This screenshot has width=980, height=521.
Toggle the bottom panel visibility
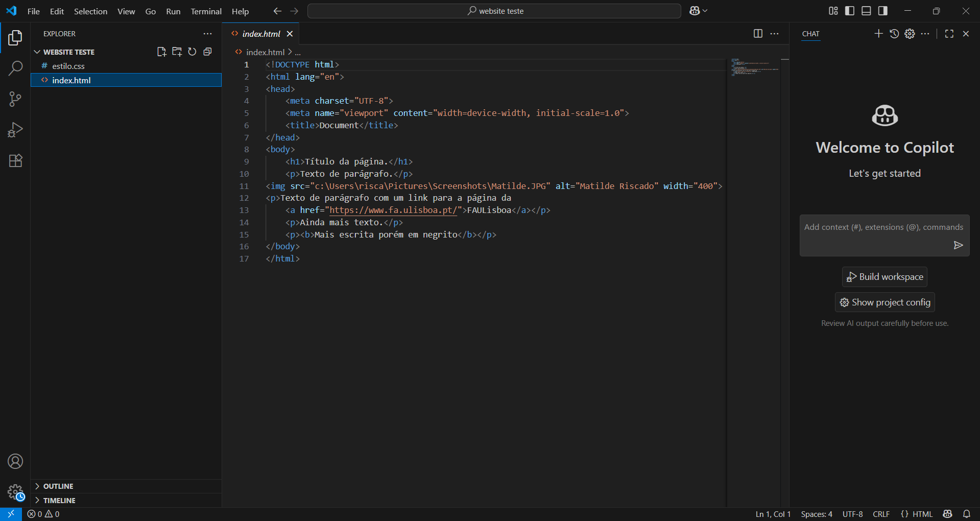pos(866,11)
